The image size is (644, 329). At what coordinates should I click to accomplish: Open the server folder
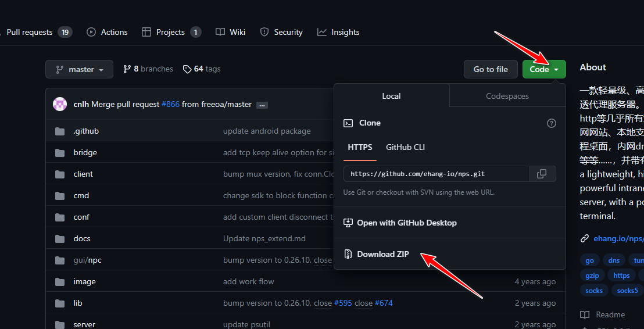coord(84,324)
